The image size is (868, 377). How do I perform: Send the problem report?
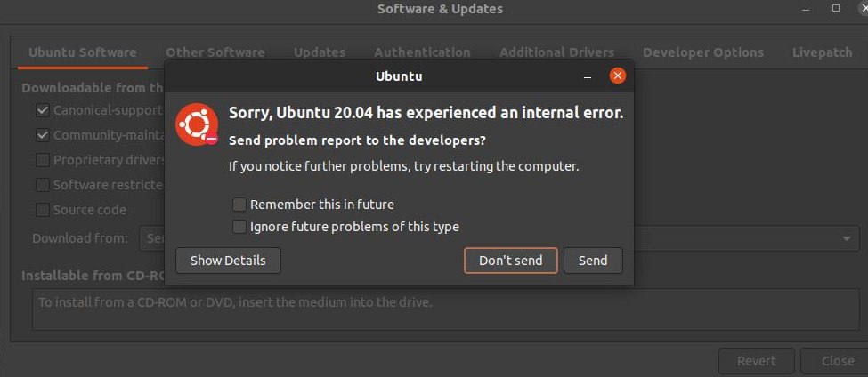(593, 261)
